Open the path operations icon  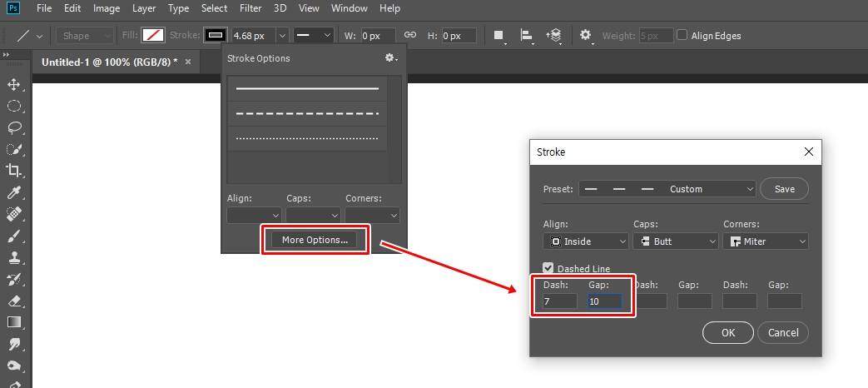[499, 36]
